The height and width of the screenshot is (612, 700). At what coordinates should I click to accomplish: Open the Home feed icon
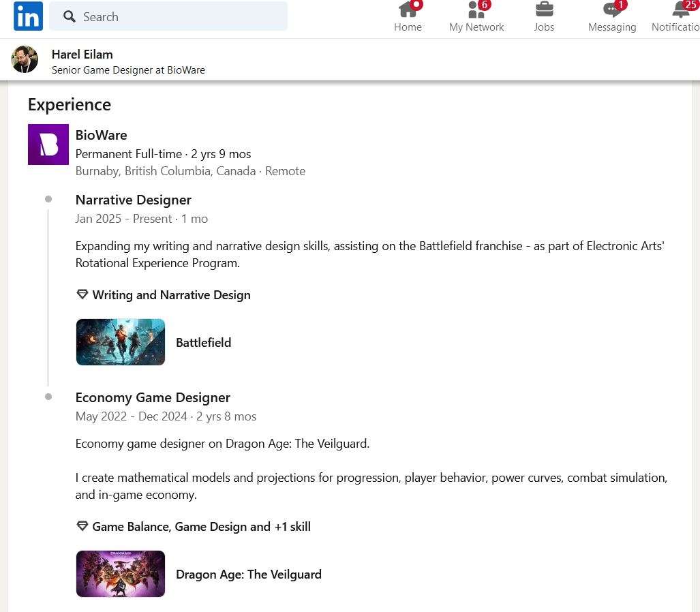pyautogui.click(x=408, y=10)
